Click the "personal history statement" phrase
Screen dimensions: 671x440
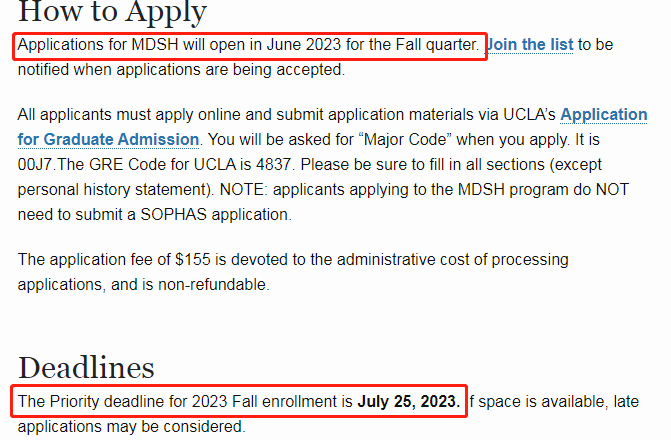click(113, 190)
